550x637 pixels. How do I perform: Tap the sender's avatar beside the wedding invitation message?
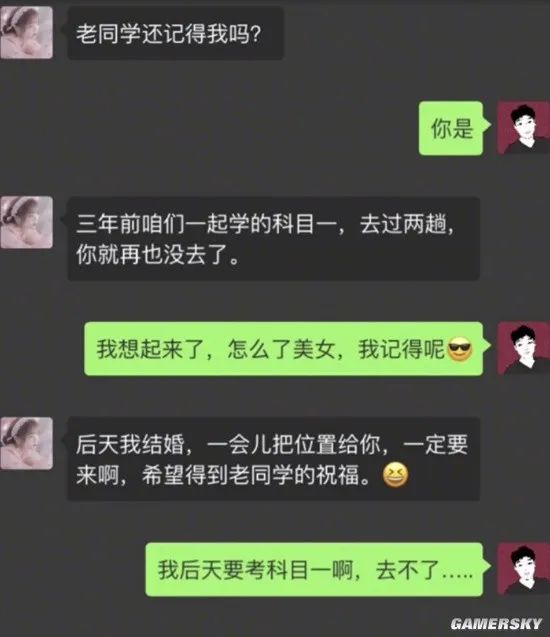point(26,443)
